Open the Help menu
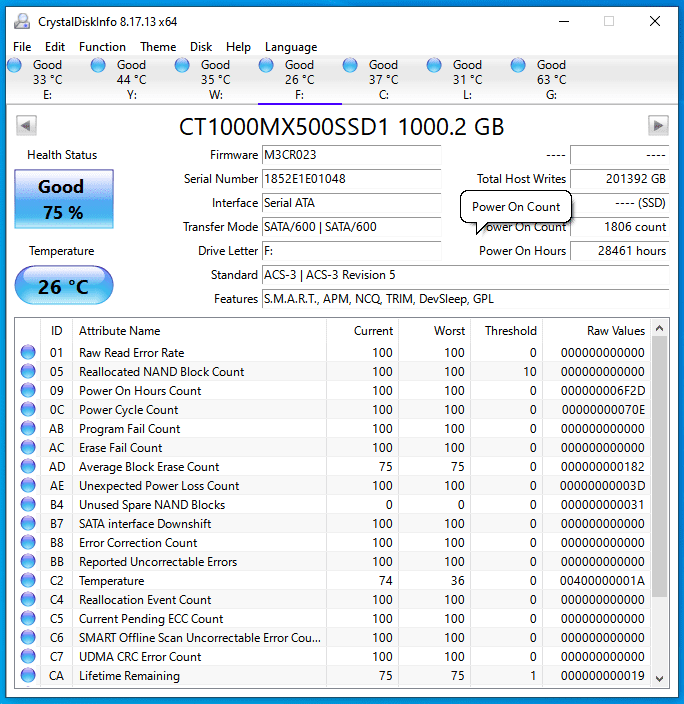The height and width of the screenshot is (704, 684). coord(238,47)
